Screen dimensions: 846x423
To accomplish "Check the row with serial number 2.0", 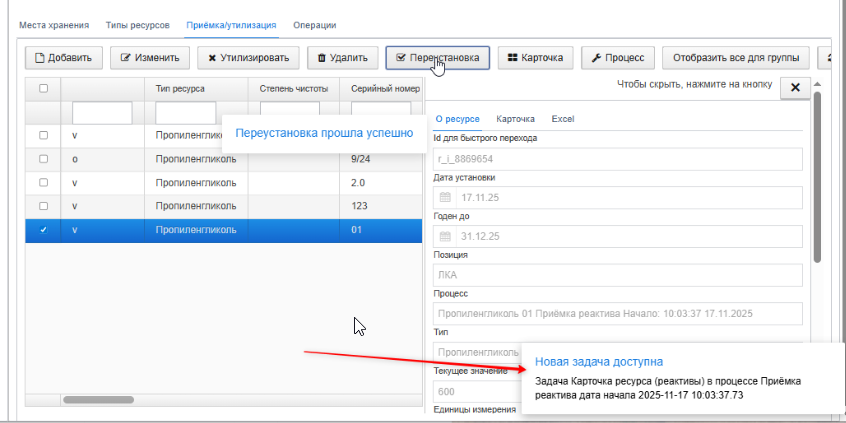I will pyautogui.click(x=44, y=182).
